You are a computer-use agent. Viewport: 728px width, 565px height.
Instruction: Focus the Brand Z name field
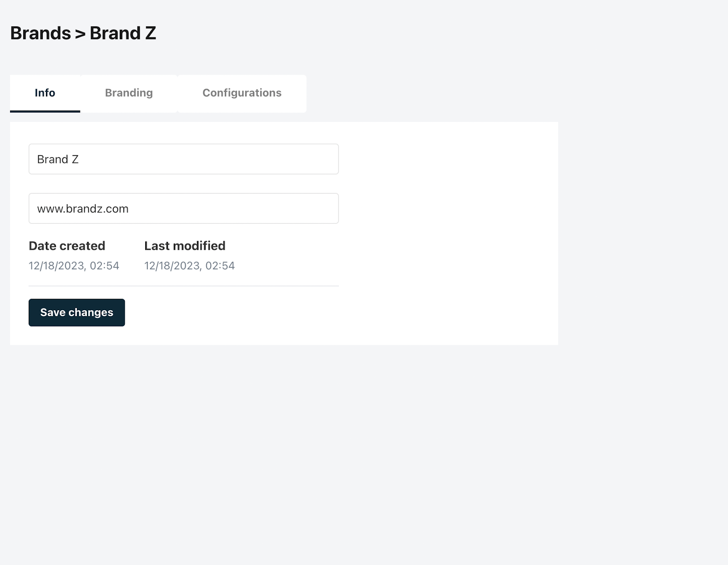(183, 159)
